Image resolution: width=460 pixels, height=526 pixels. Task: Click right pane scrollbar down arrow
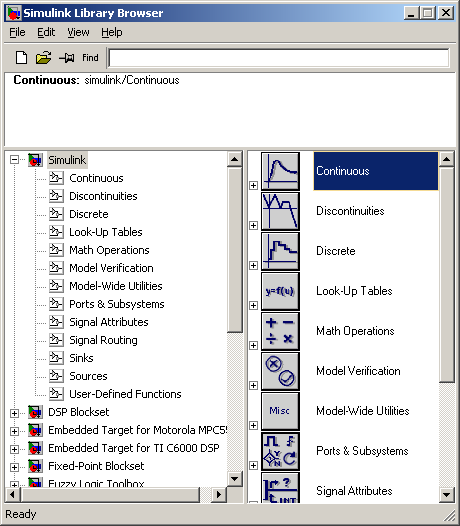(x=447, y=494)
